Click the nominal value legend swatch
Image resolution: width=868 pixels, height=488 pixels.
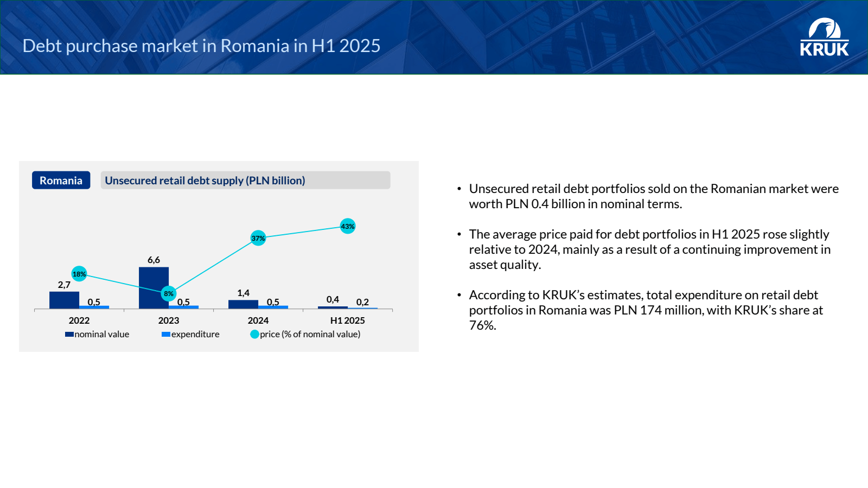(x=69, y=335)
